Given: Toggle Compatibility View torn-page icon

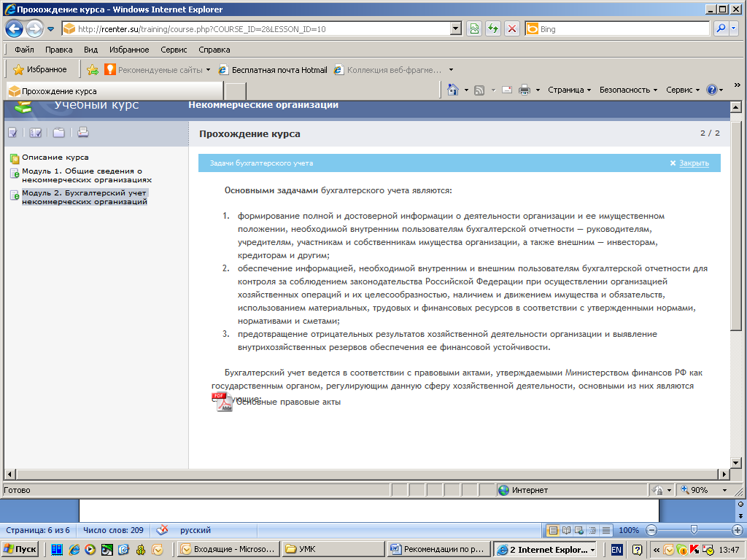Looking at the screenshot, I should [x=474, y=29].
